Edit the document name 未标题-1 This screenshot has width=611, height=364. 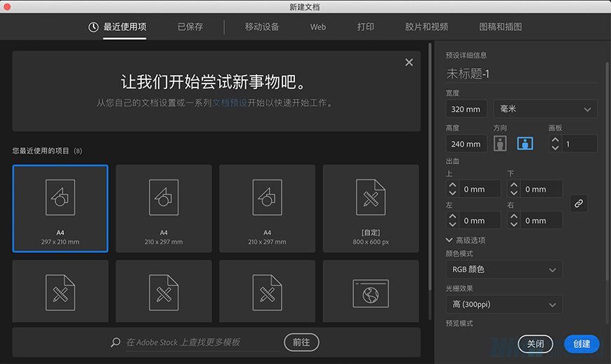coord(521,74)
